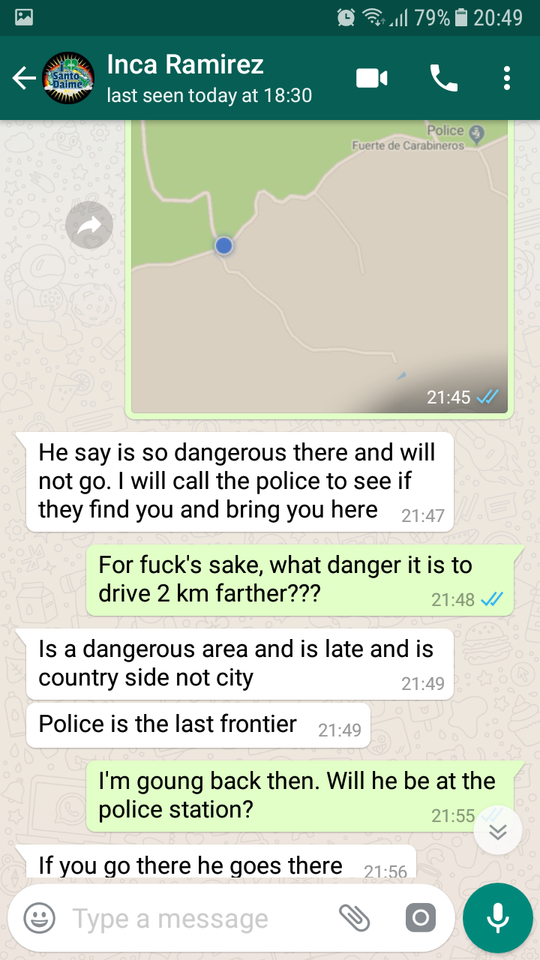Open Inca Ramirez profile picture
The image size is (540, 960).
tap(68, 78)
